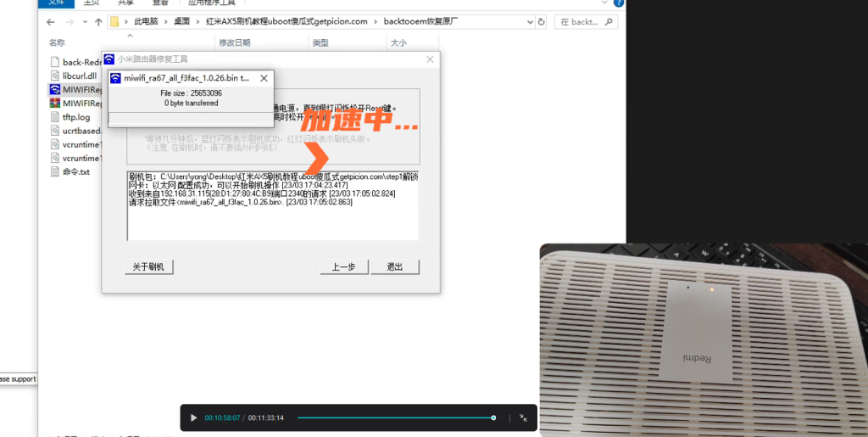Open 应用程序工具 ribbon tab

(x=211, y=3)
